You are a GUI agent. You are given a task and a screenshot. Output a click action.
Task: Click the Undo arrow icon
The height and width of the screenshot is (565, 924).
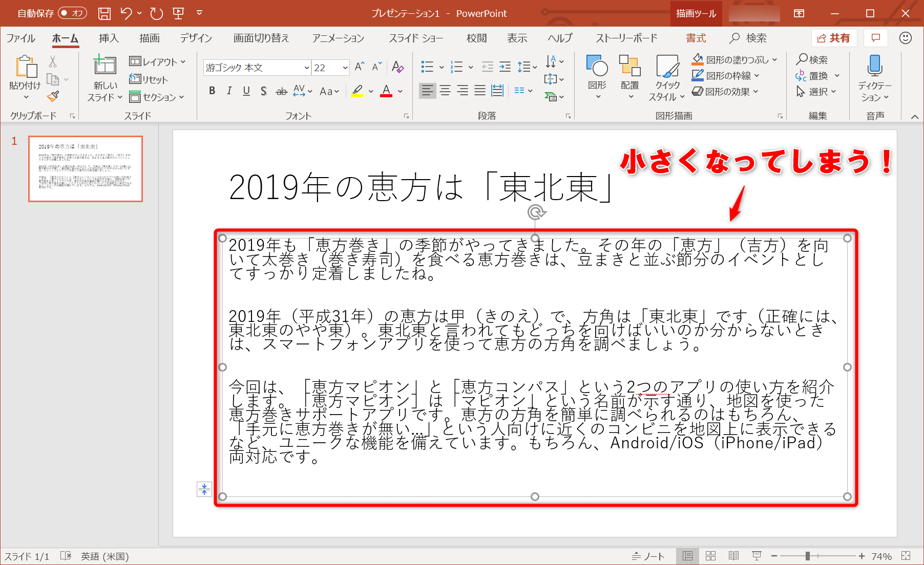click(x=126, y=13)
